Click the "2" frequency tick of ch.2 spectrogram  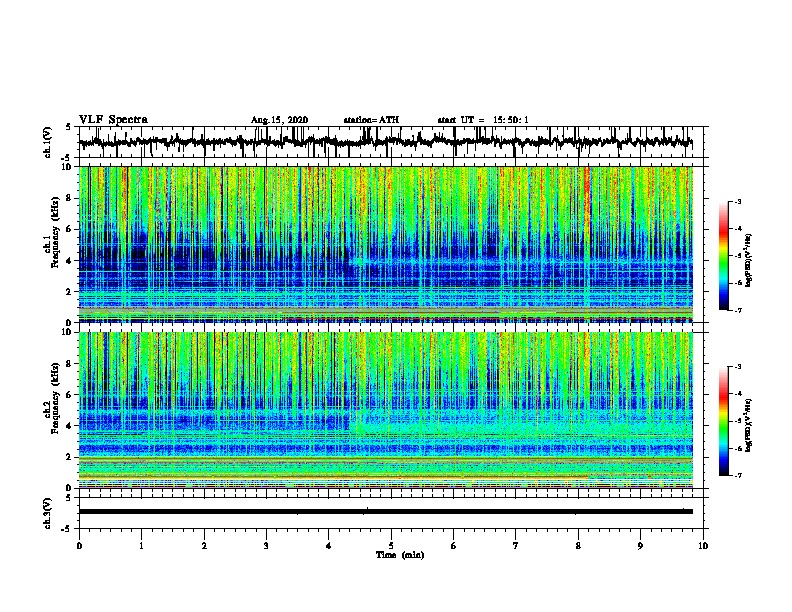point(69,457)
